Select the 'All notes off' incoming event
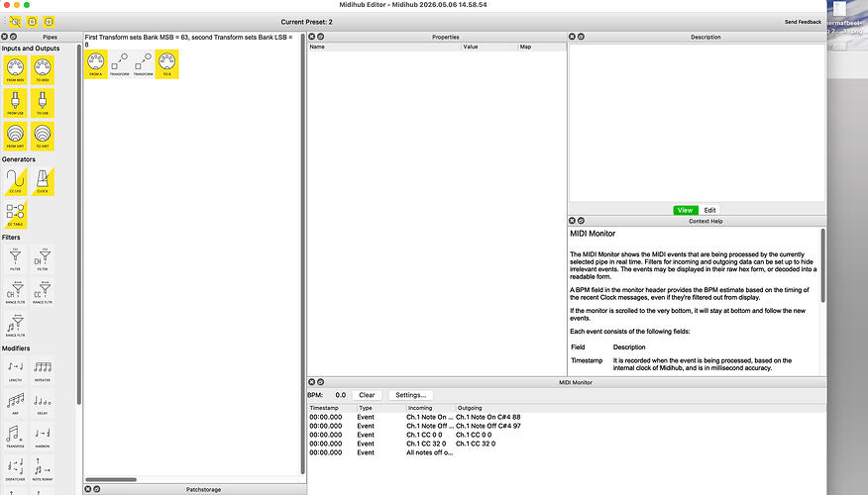Screen dimensions: 868x495 [430, 452]
